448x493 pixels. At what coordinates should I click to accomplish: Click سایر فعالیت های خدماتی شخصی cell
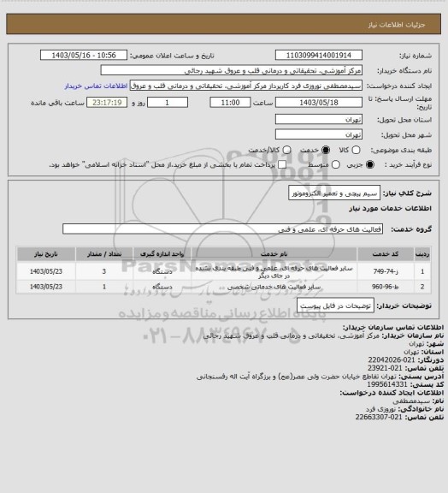274,287
